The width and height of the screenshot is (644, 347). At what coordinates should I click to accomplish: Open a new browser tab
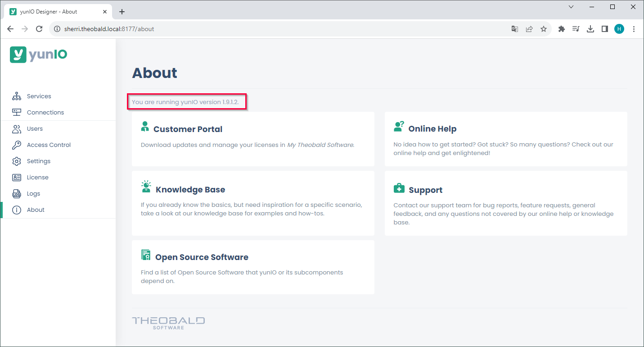(122, 12)
